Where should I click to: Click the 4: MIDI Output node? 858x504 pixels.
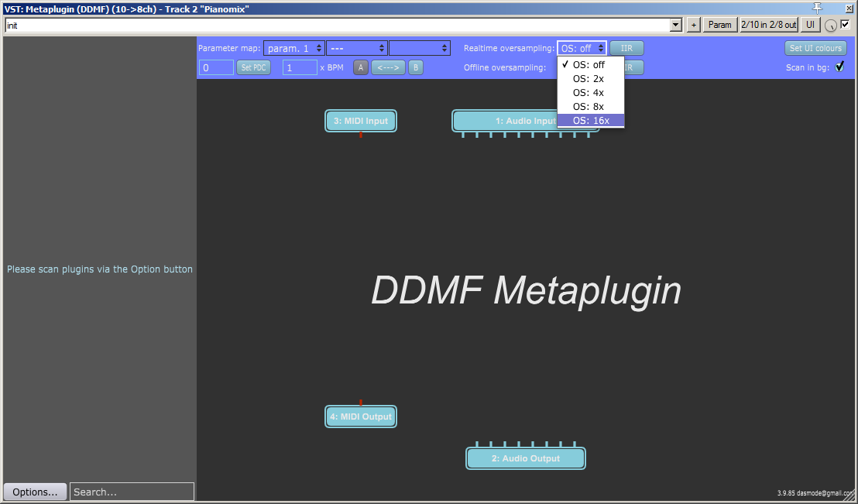click(361, 417)
